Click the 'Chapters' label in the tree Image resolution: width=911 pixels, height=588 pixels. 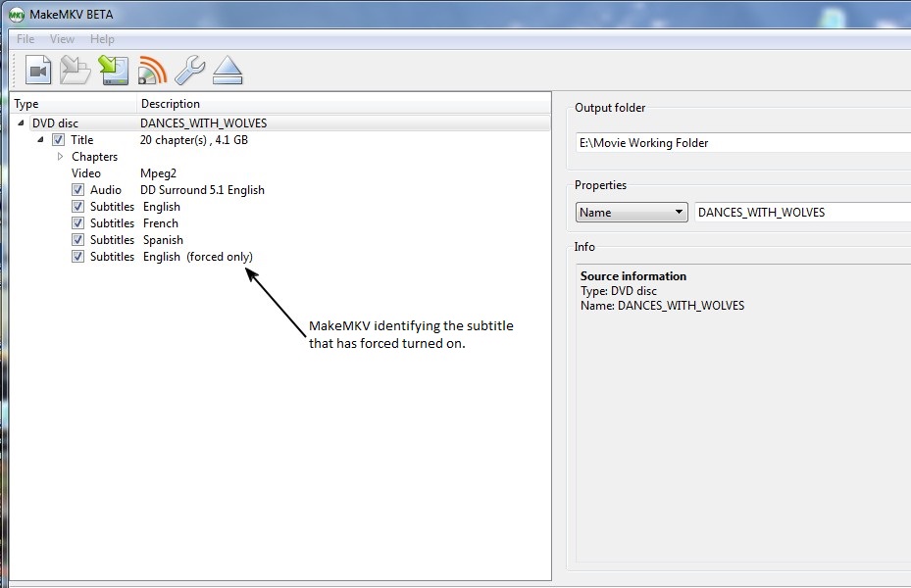(x=95, y=157)
